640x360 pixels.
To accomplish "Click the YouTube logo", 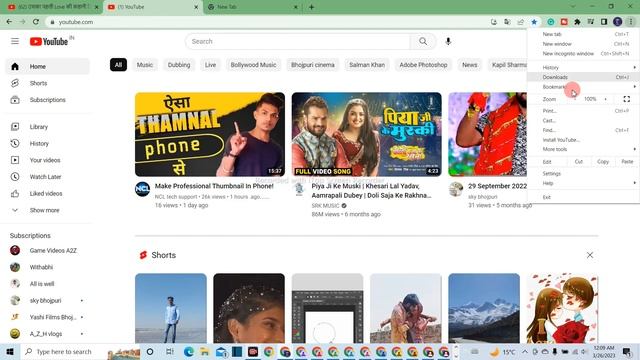I will click(x=49, y=41).
